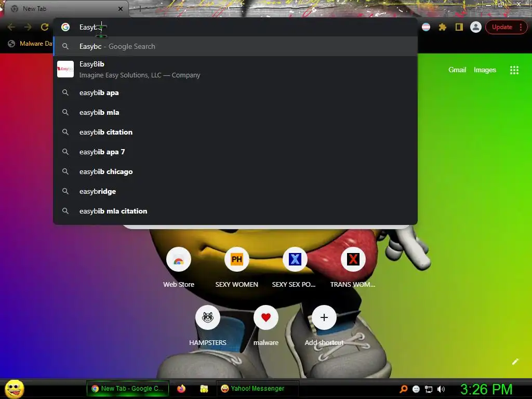Open the file explorer taskbar icon

204,389
